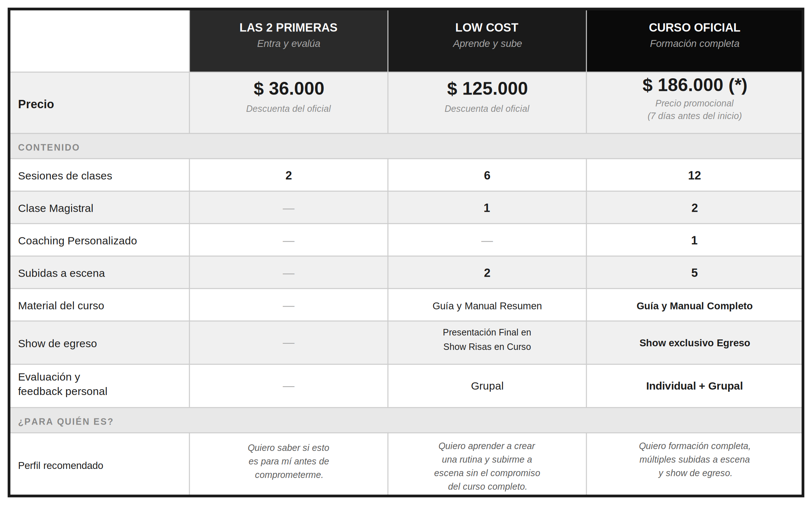The image size is (812, 505).
Task: Click Show exclusivo Egreso cell
Action: pyautogui.click(x=694, y=343)
